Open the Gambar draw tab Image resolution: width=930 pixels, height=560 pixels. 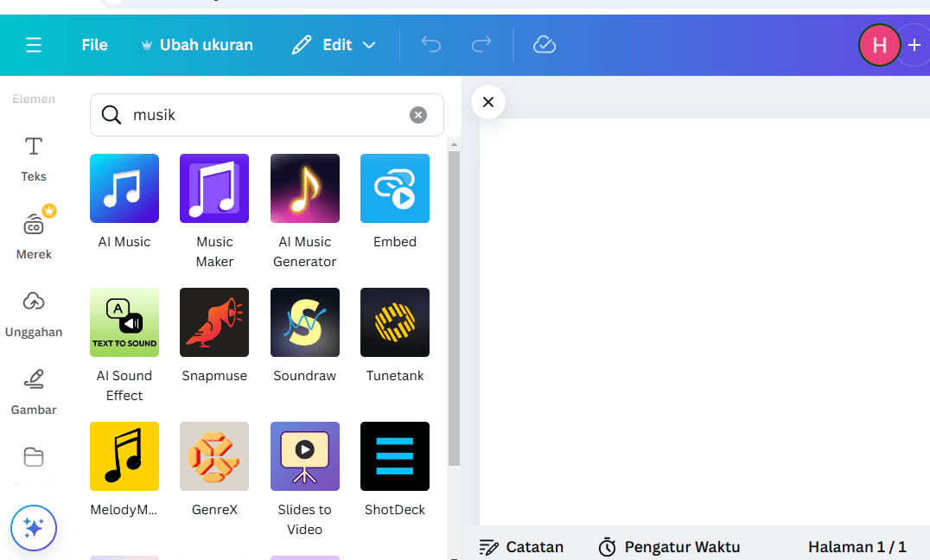(34, 391)
